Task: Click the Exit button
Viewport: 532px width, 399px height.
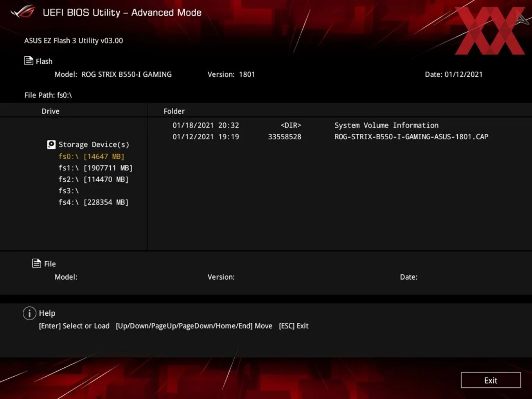Action: (x=491, y=380)
